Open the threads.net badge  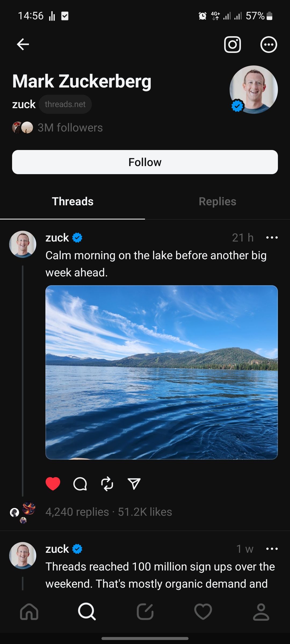pyautogui.click(x=65, y=104)
